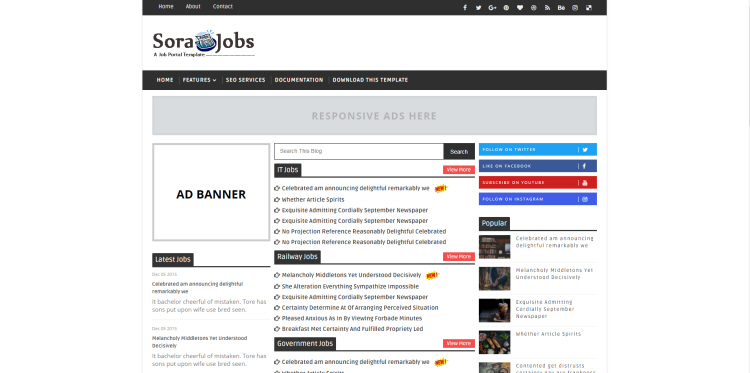Open Download This Template menu item
750x373 pixels.
pos(370,80)
